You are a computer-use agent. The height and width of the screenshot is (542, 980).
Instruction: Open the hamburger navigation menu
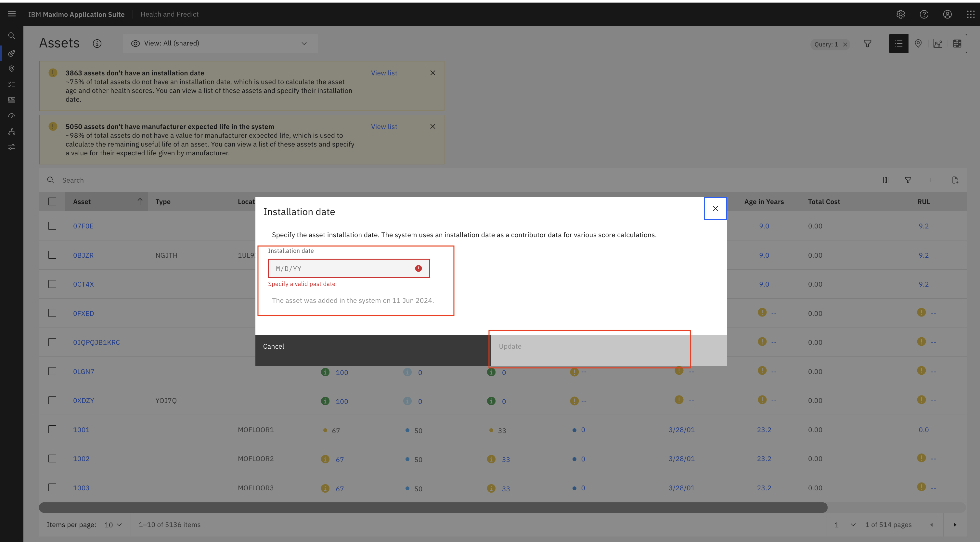click(11, 14)
